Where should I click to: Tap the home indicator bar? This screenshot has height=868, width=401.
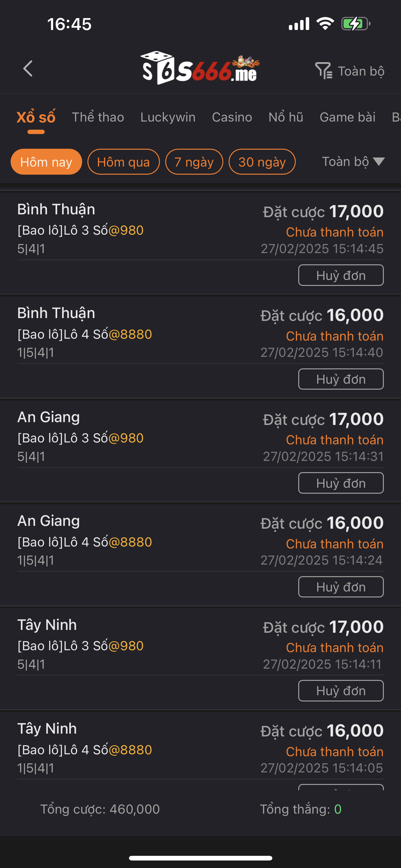click(200, 858)
